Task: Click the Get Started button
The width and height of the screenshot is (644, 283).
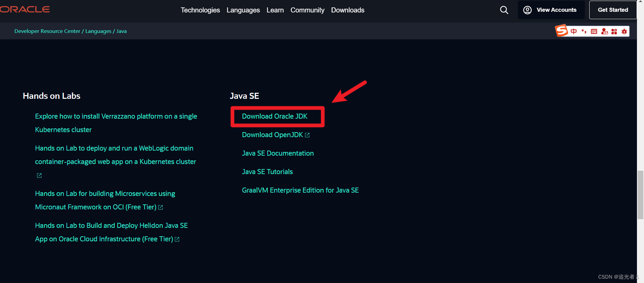Action: pyautogui.click(x=613, y=10)
